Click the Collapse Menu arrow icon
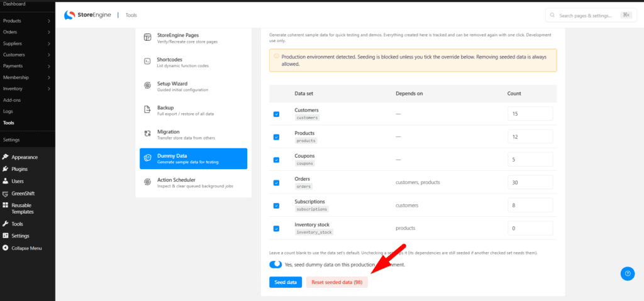 pos(5,248)
